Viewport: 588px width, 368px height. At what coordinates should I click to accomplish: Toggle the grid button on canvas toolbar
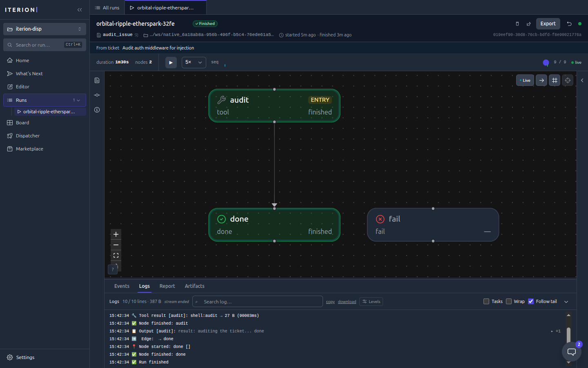[555, 81]
